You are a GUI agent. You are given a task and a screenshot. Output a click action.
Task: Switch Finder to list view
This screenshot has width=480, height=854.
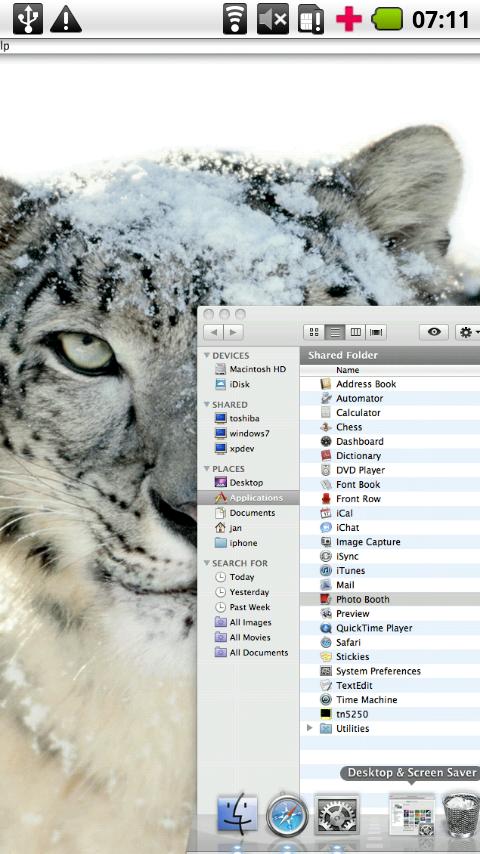[x=335, y=332]
